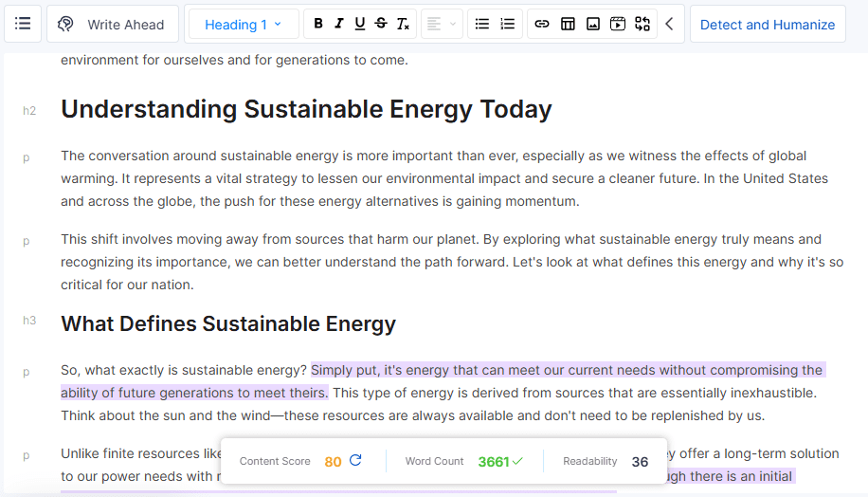Refresh the Content Score

tap(355, 461)
